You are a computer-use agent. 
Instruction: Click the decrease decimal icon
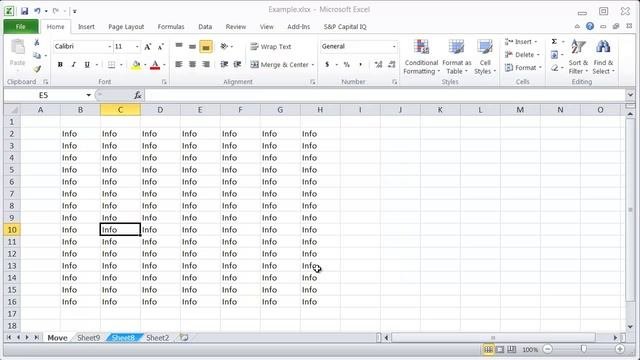392,64
